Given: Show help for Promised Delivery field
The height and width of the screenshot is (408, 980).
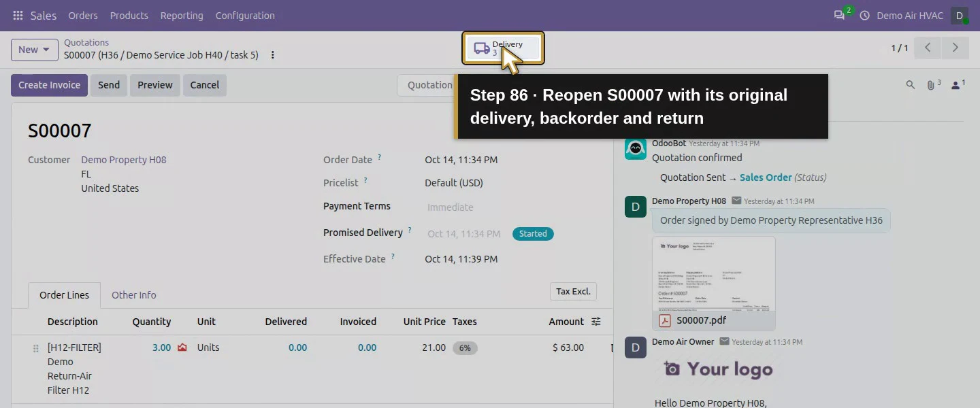Looking at the screenshot, I should [410, 231].
